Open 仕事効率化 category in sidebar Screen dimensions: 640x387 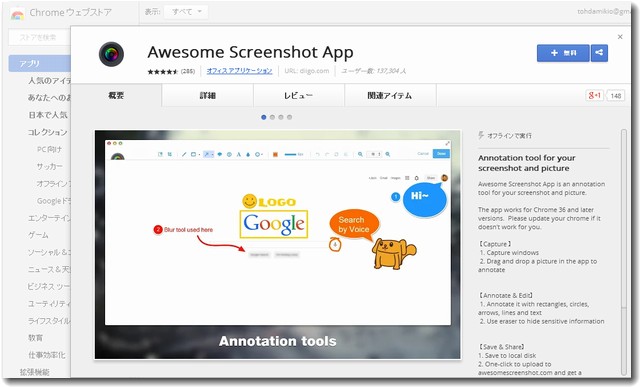tap(47, 355)
